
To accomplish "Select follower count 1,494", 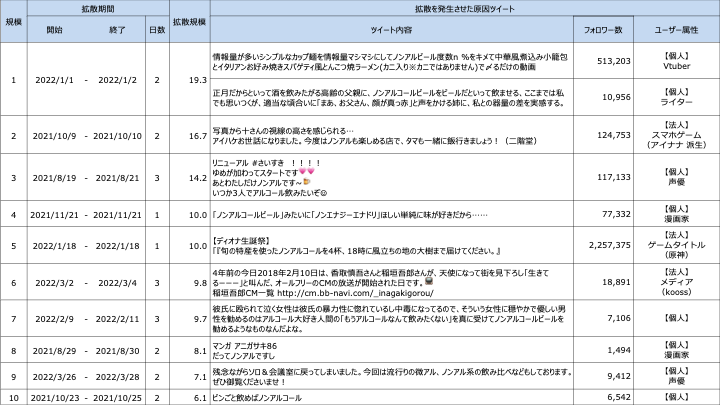I will point(619,350).
